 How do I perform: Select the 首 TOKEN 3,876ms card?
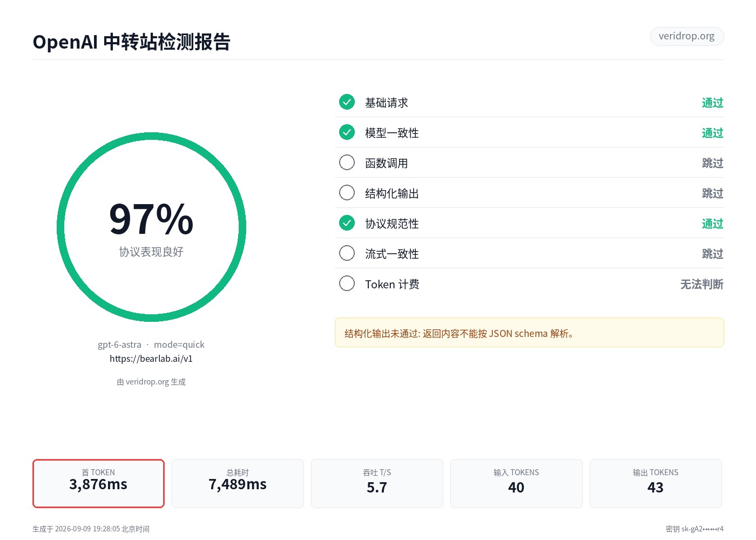[98, 483]
